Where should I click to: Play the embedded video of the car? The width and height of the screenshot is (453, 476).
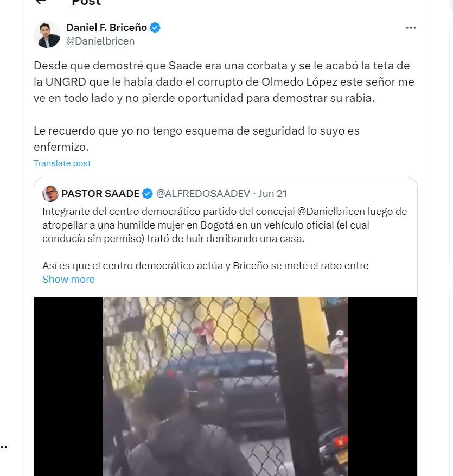(226, 386)
